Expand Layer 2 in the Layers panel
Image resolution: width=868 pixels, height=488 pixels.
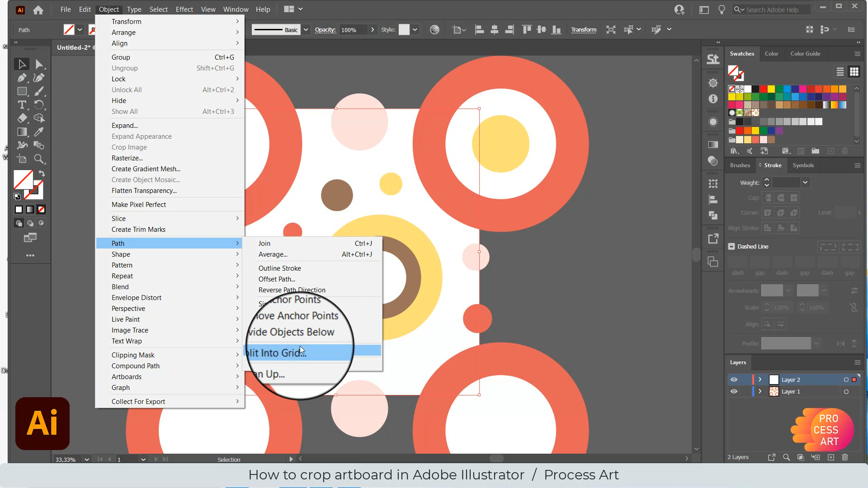click(760, 380)
